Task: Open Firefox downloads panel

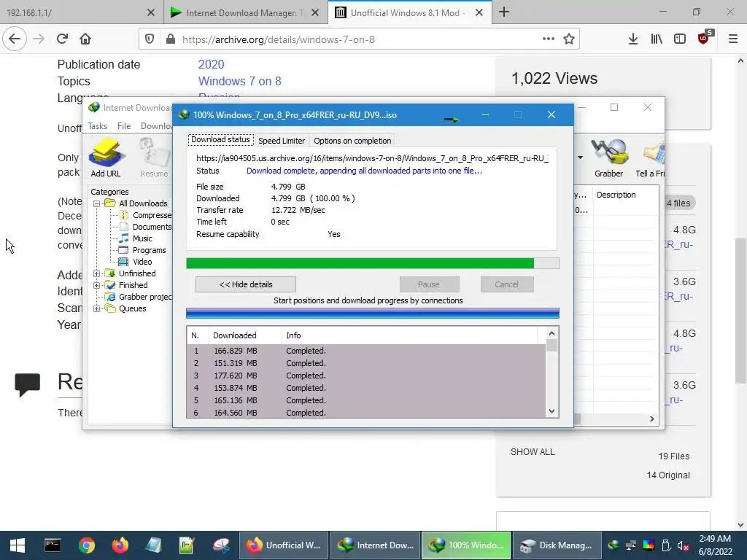Action: [632, 39]
